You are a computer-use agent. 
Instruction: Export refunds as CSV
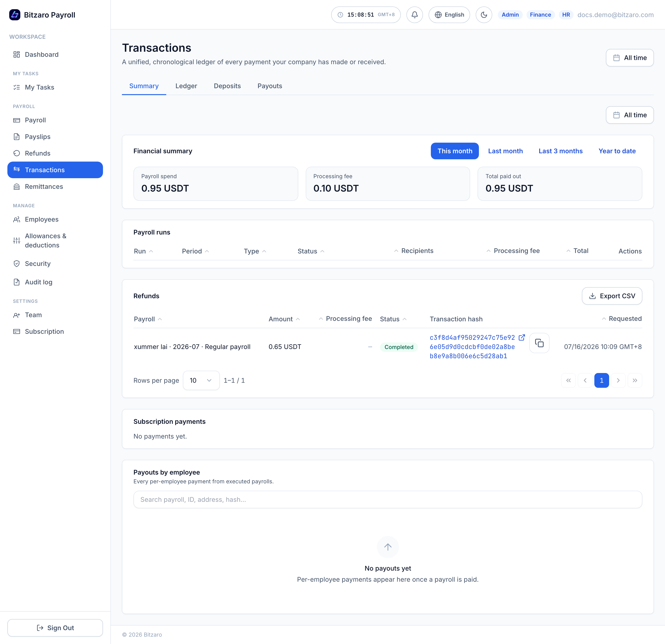[612, 296]
